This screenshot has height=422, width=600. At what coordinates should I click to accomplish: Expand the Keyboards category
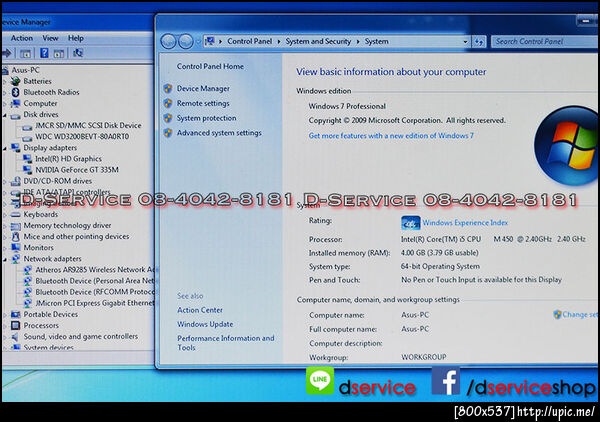pos(5,215)
